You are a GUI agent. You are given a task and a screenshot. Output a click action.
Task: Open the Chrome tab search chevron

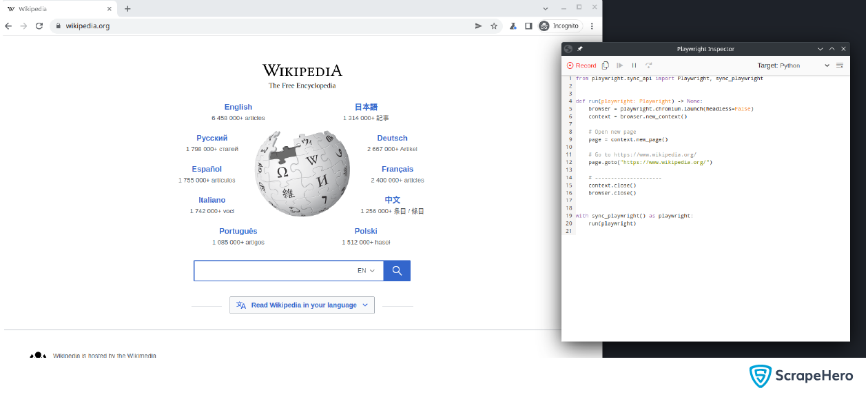546,8
